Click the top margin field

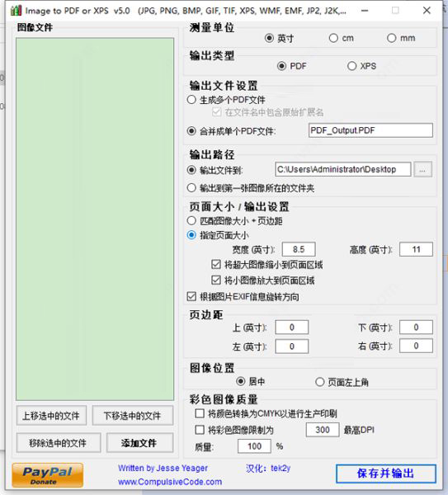click(x=292, y=328)
